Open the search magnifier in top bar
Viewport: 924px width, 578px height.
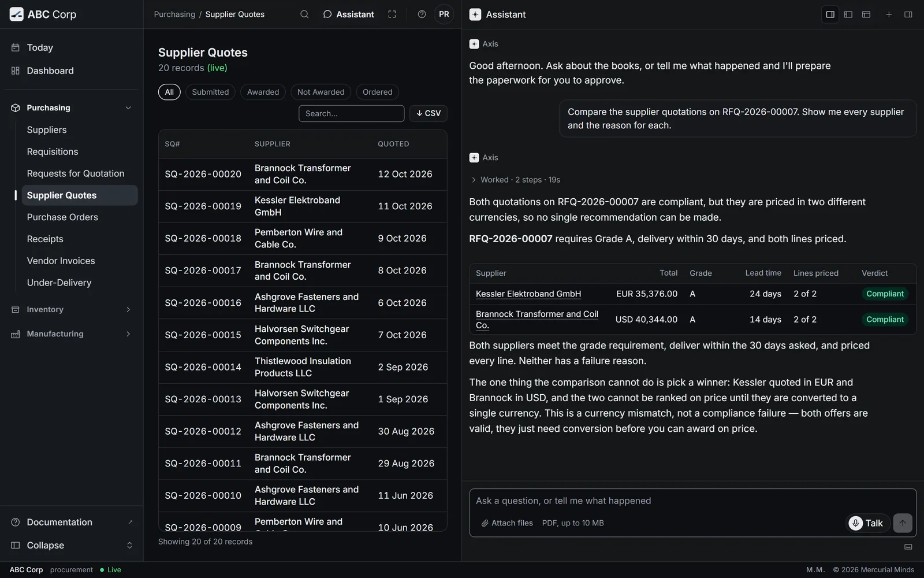[304, 14]
